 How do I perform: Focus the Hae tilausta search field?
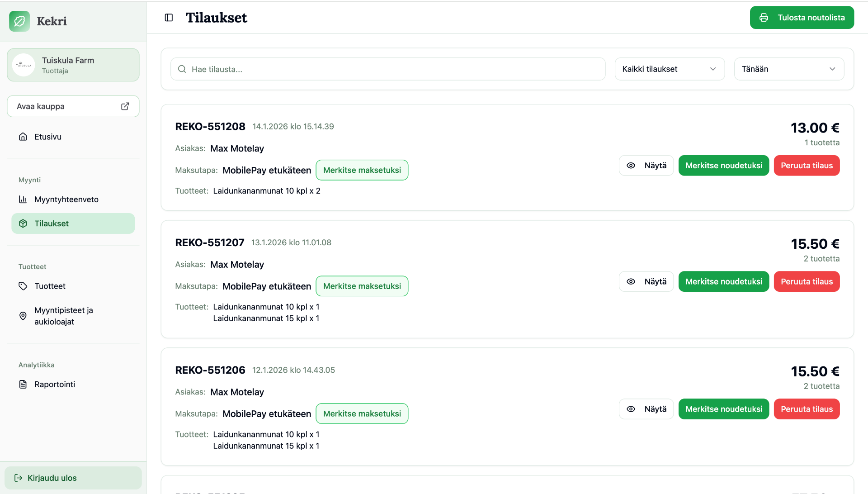(x=388, y=69)
